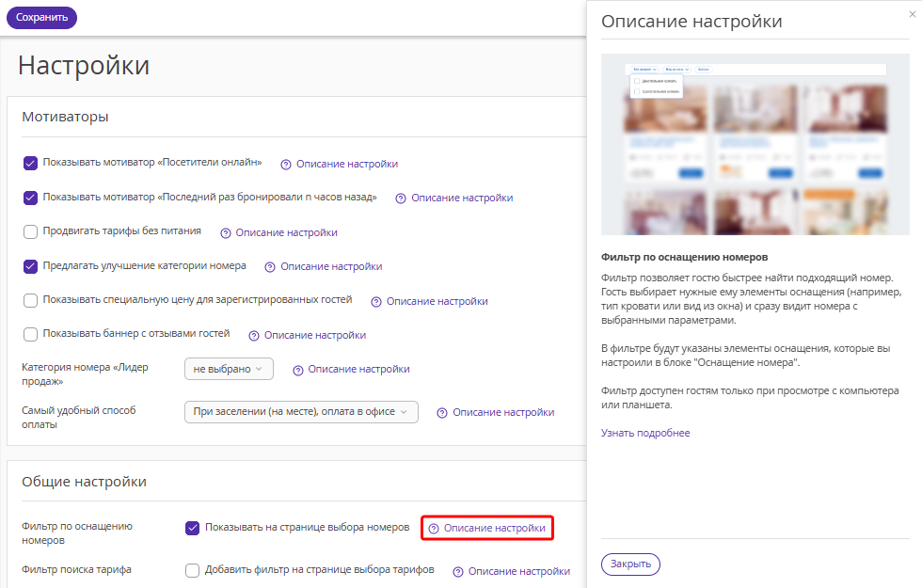The image size is (922, 588).
Task: Click help icon beside «Продвигать тарифы без питания»
Action: click(x=225, y=233)
